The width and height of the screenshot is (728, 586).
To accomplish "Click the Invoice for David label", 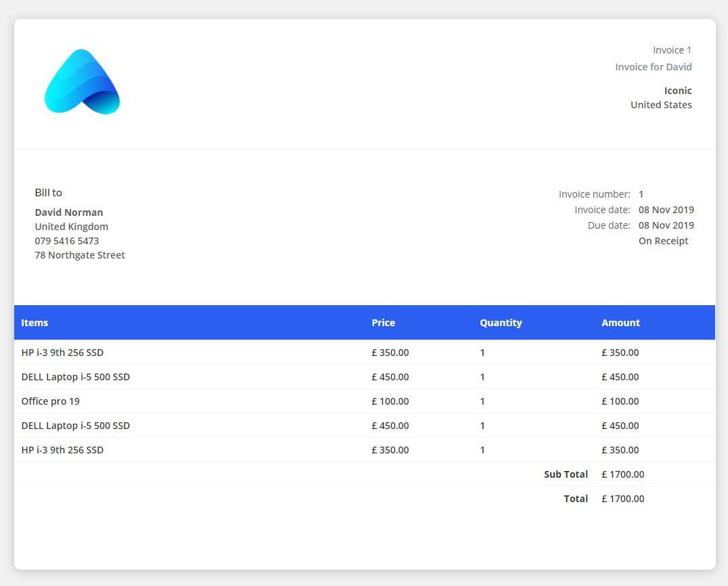I will coord(653,66).
